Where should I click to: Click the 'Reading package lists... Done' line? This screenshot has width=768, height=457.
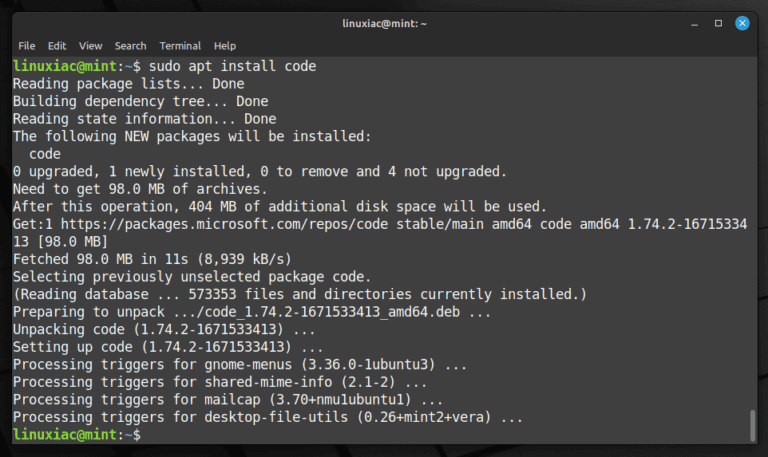coord(129,84)
